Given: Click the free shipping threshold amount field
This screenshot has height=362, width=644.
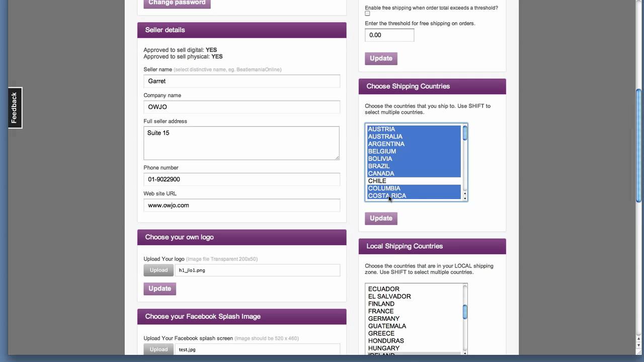Looking at the screenshot, I should coord(389,35).
